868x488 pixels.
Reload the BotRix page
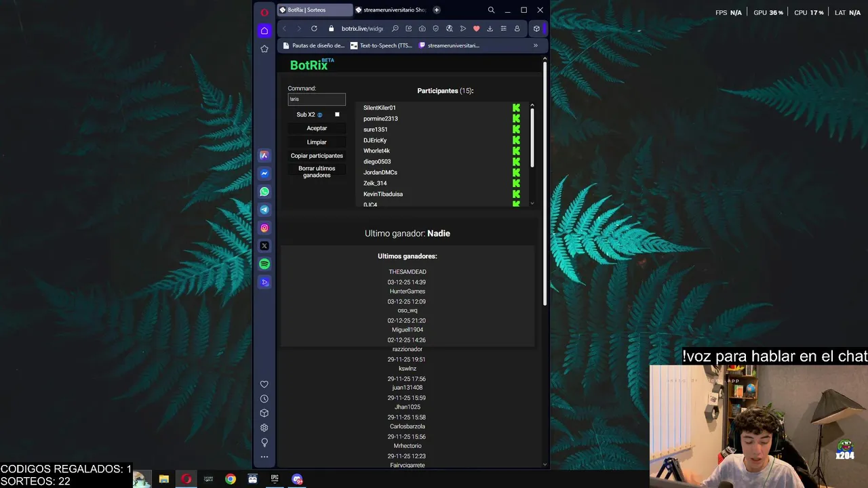pos(314,28)
